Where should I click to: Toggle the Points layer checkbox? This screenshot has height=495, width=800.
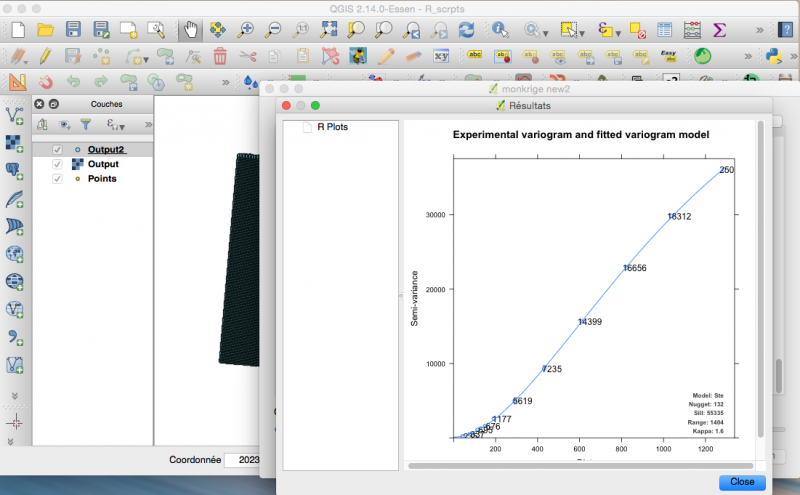coord(57,179)
